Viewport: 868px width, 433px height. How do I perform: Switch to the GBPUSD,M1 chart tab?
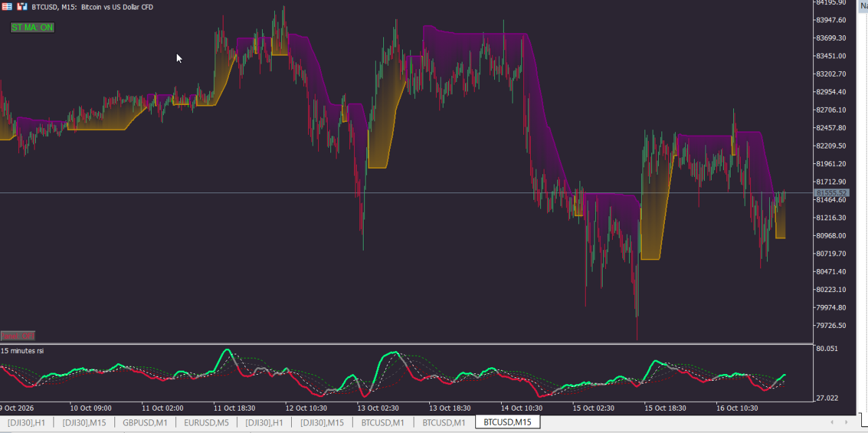click(x=145, y=423)
